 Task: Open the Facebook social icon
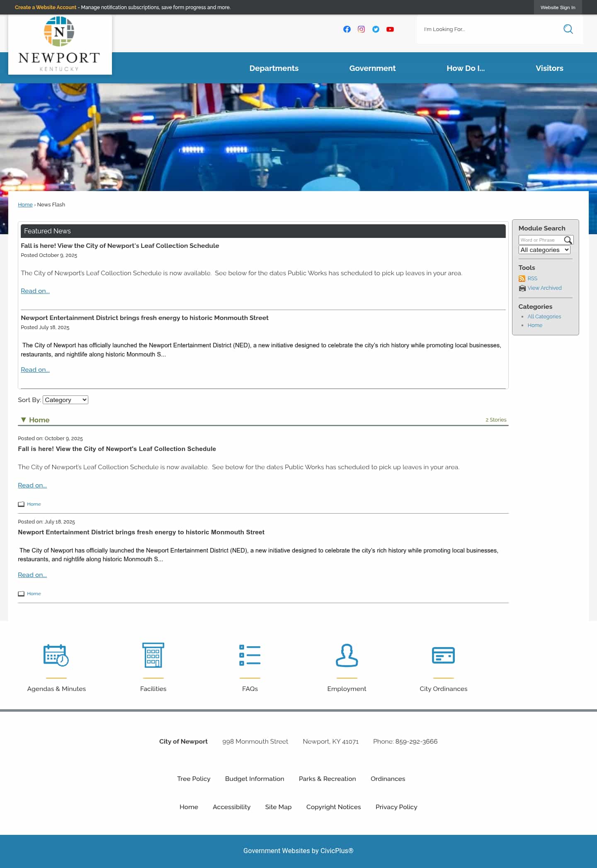click(x=347, y=29)
